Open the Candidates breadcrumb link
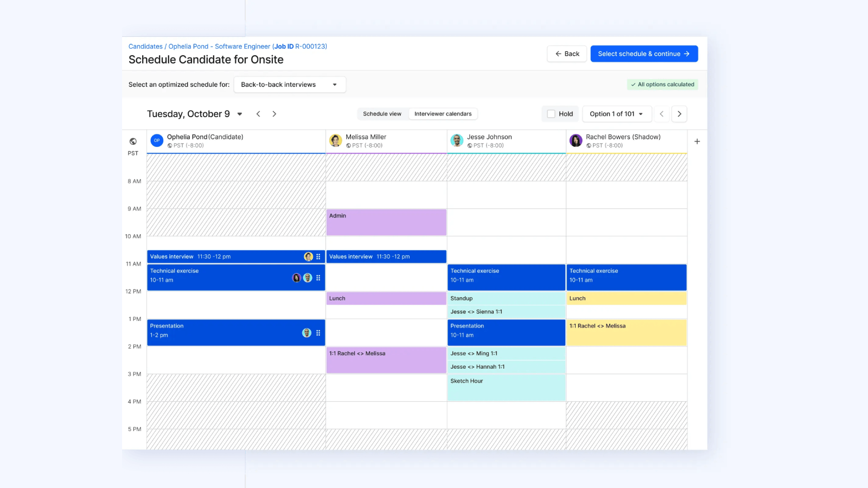 (145, 47)
